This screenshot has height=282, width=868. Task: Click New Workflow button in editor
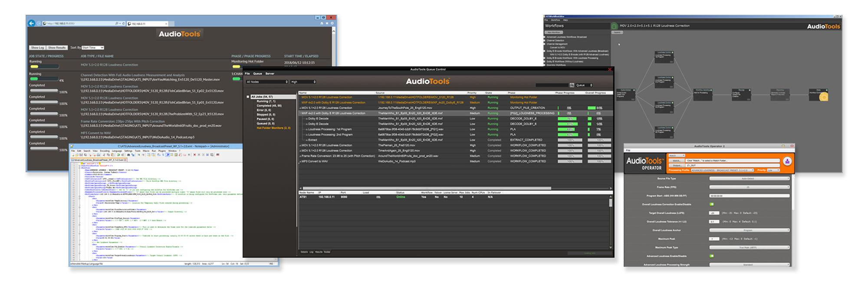pyautogui.click(x=553, y=32)
